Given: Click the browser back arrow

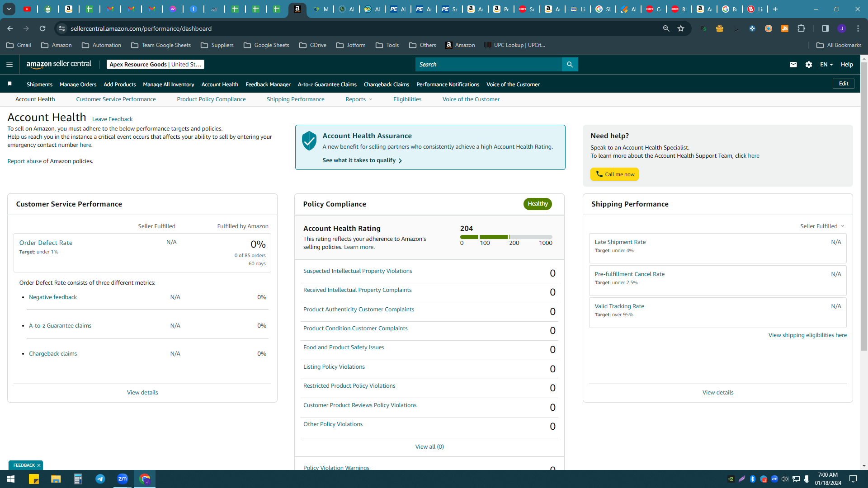Looking at the screenshot, I should tap(10, 28).
